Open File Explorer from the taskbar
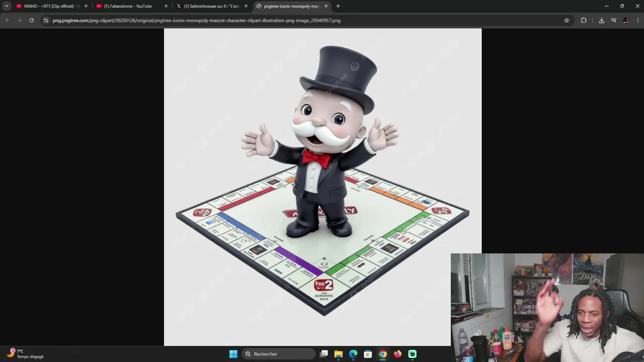The height and width of the screenshot is (362, 644). [x=339, y=354]
